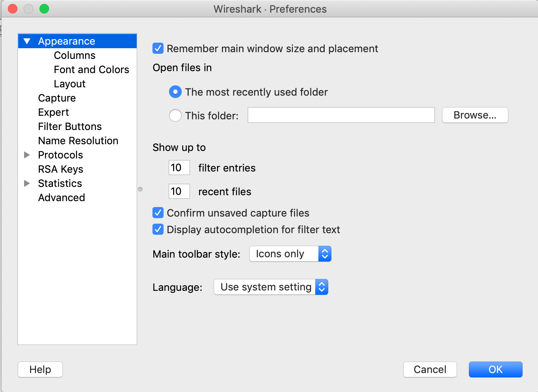Click the recent files count field
Image resolution: width=538 pixels, height=392 pixels.
179,191
